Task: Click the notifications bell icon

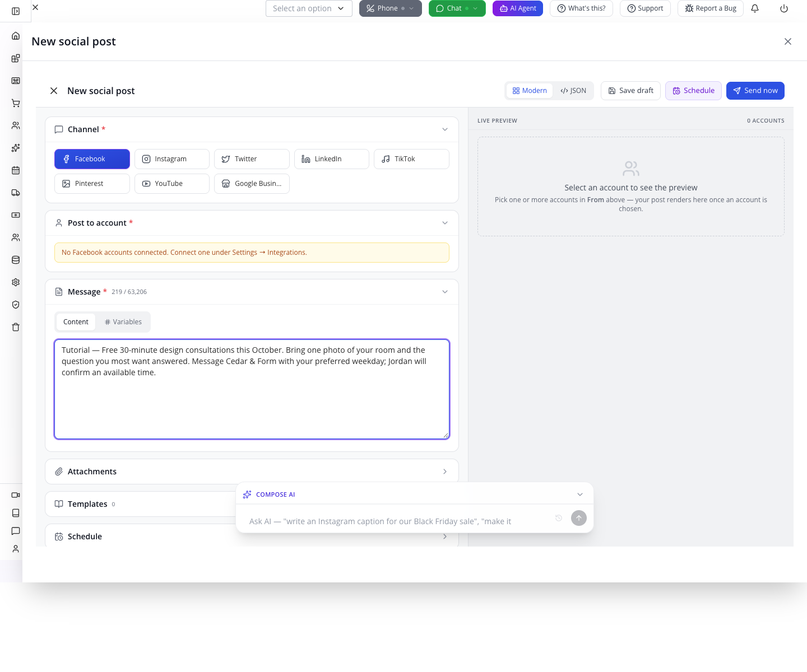Action: click(x=755, y=8)
